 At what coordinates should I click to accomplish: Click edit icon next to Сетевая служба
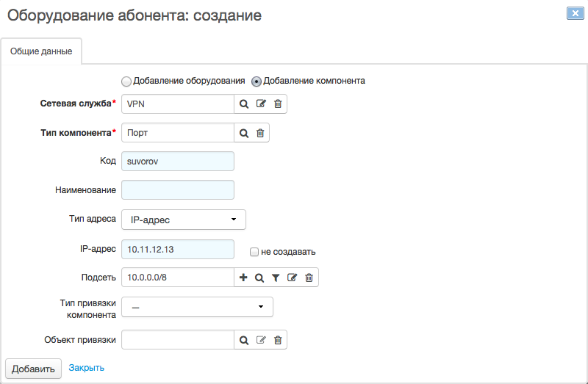point(261,104)
